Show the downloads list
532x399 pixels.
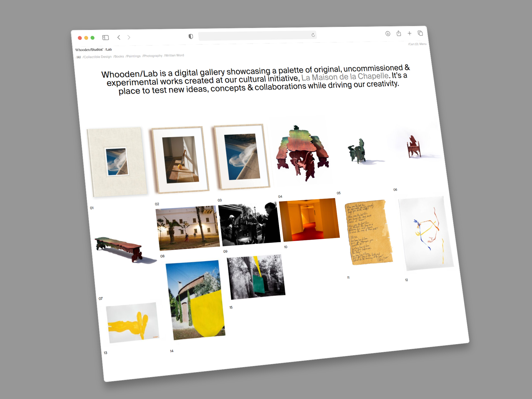[388, 34]
